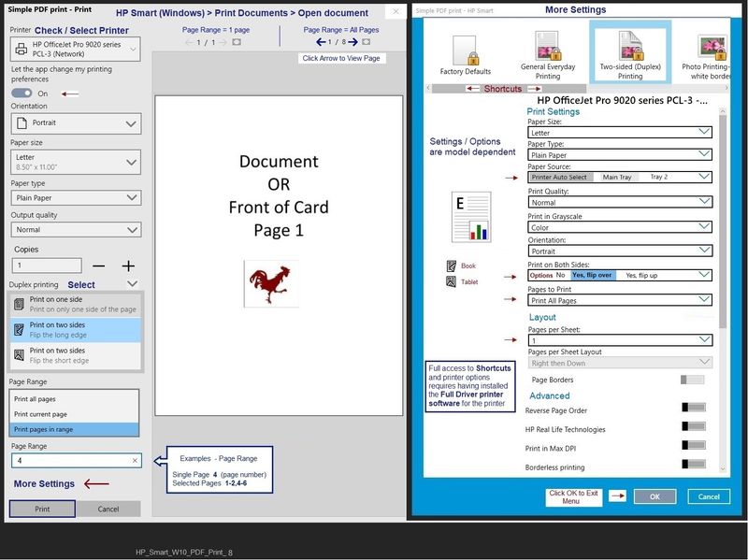Open the Print in Grayscale dropdown
The height and width of the screenshot is (560, 748).
620,227
